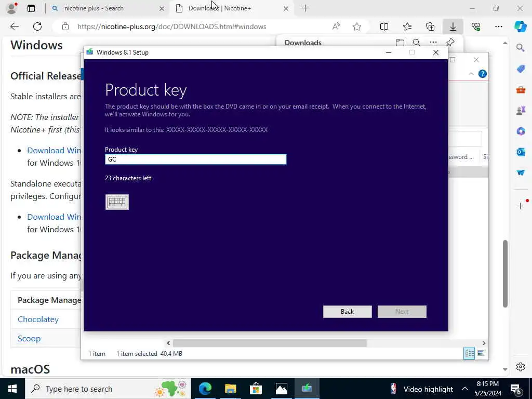The width and height of the screenshot is (532, 399).
Task: Add a sidebar app with the plus icon
Action: click(x=521, y=206)
